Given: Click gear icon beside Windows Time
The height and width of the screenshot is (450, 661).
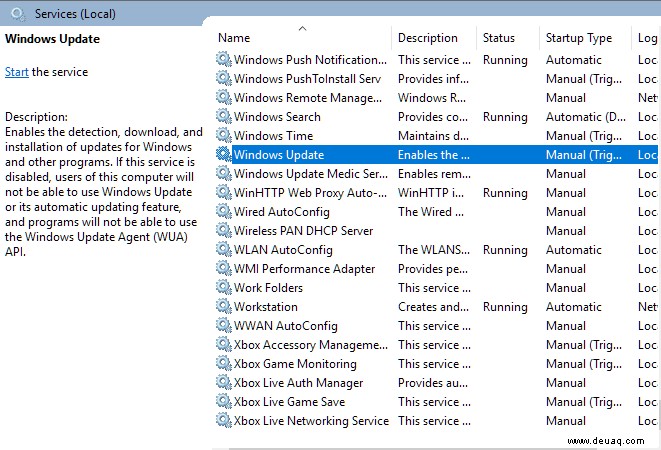Looking at the screenshot, I should (x=224, y=135).
